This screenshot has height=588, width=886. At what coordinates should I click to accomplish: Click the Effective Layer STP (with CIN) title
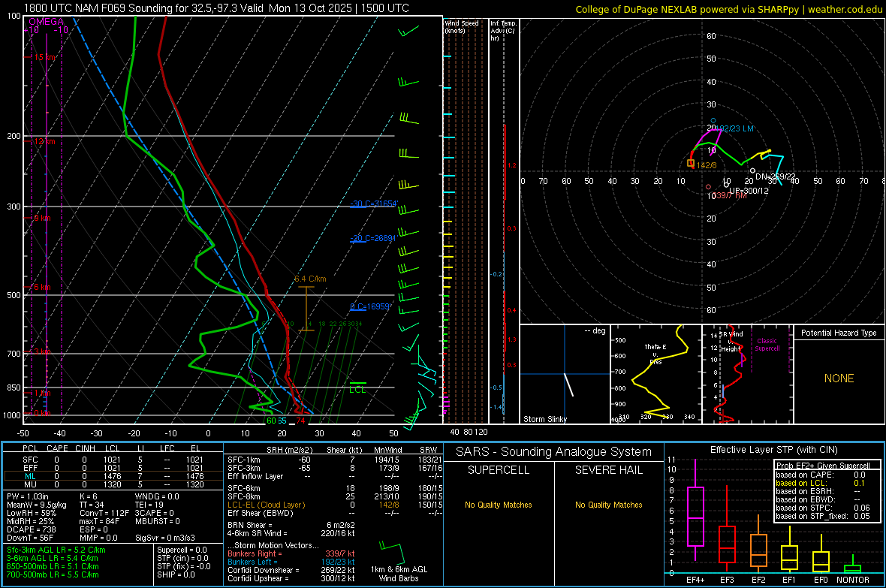[773, 450]
